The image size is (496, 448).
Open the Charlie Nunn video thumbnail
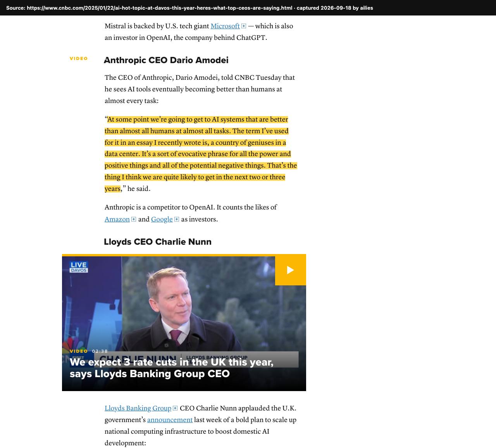coord(184,323)
